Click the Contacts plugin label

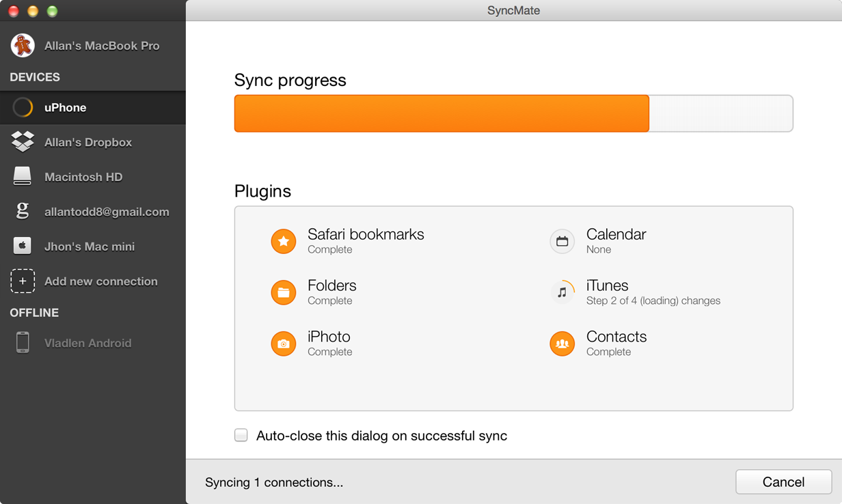616,337
